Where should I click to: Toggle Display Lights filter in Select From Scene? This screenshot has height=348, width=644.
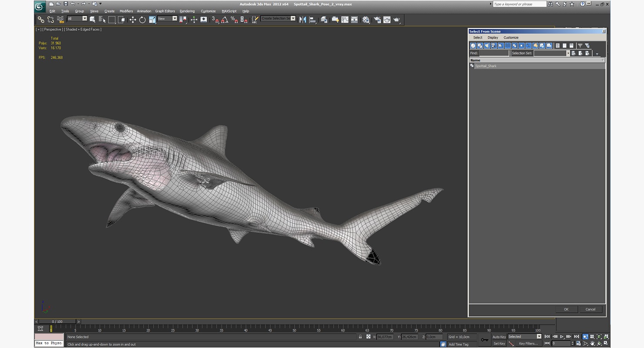[487, 46]
